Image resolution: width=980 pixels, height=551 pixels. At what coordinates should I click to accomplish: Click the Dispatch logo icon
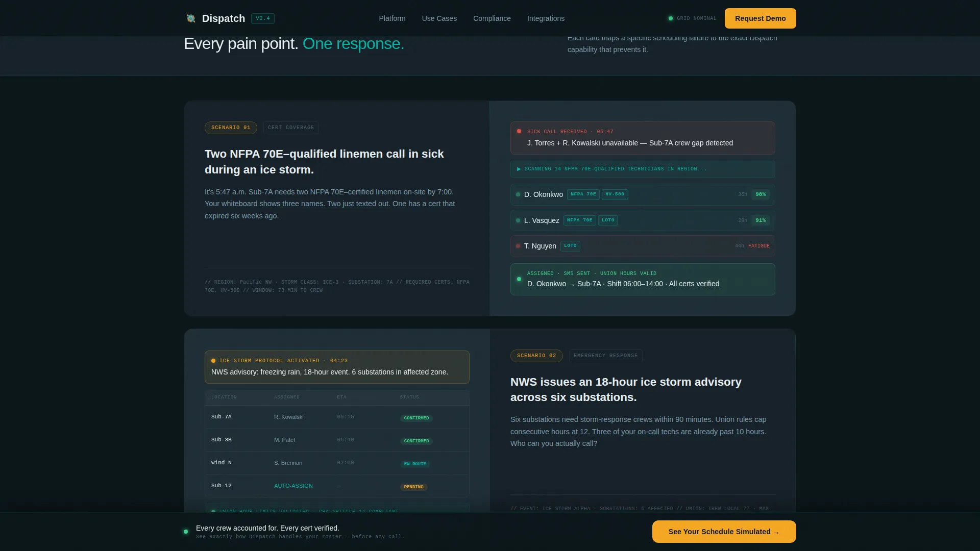click(191, 18)
